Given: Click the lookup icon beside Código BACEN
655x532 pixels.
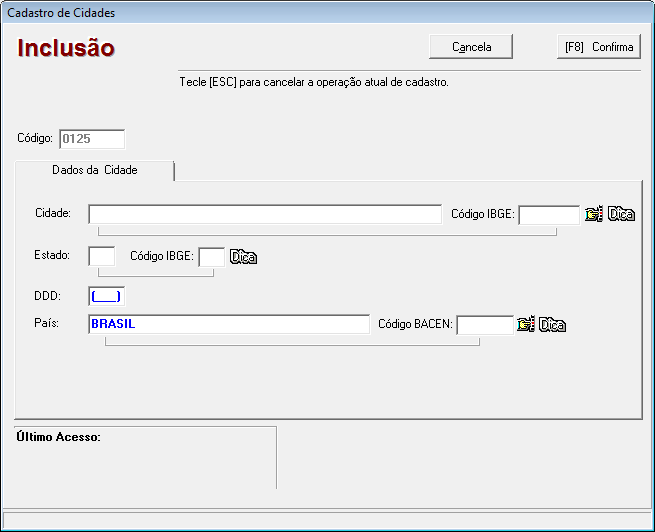Looking at the screenshot, I should (525, 325).
